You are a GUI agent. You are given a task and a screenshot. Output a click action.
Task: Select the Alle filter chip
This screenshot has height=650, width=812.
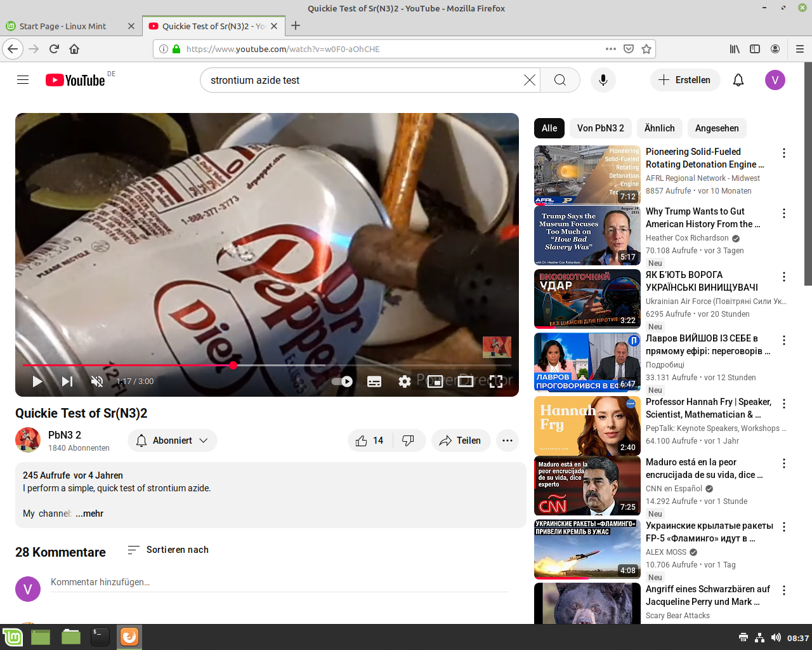coord(549,128)
